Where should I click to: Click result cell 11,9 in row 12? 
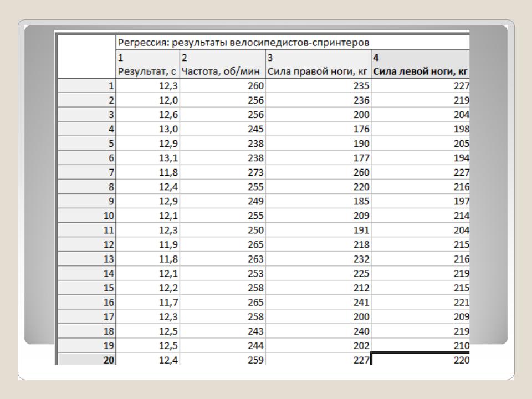[x=148, y=244]
